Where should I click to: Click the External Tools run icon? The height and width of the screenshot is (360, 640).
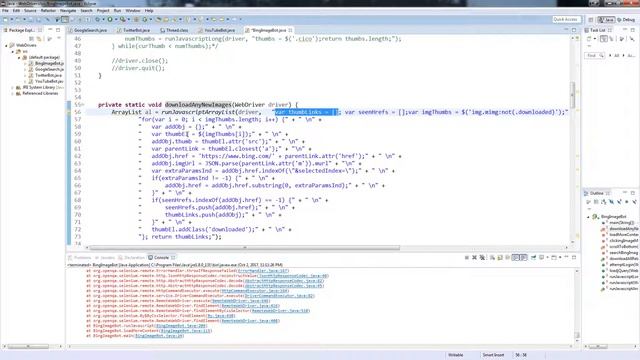(x=123, y=19)
